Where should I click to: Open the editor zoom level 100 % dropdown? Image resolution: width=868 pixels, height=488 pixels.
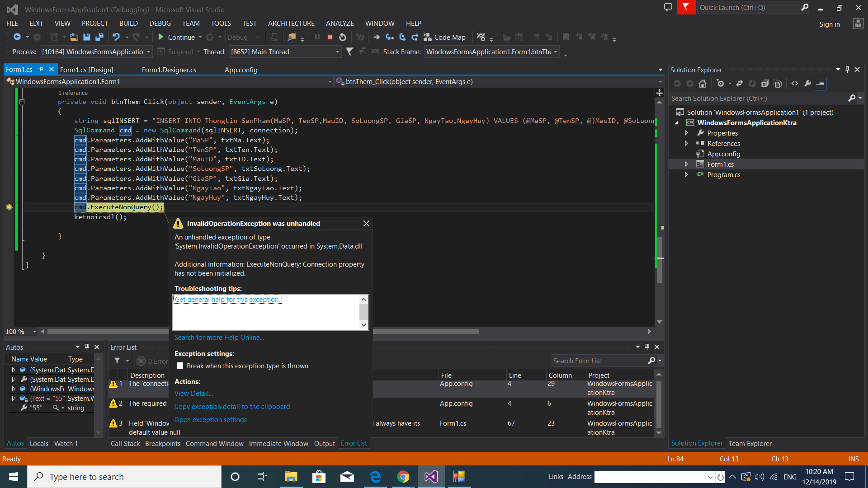coord(34,332)
